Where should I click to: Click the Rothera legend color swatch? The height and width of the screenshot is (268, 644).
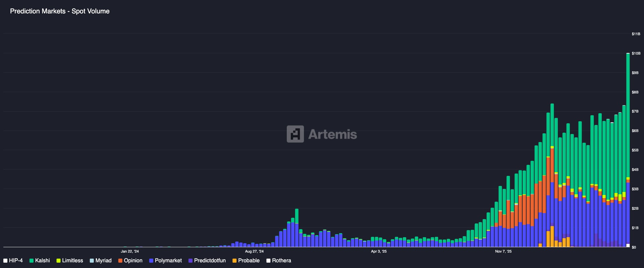pyautogui.click(x=268, y=261)
